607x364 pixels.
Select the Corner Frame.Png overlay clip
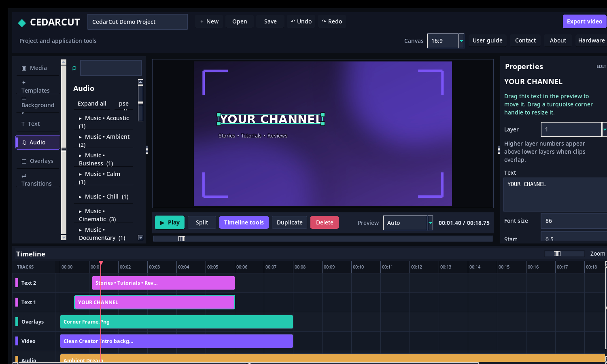point(176,322)
